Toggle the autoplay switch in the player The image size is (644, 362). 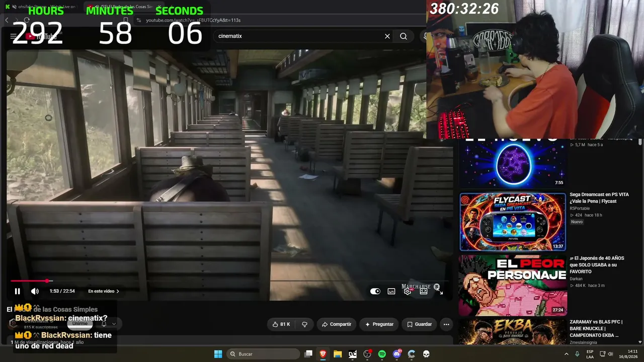tap(375, 291)
